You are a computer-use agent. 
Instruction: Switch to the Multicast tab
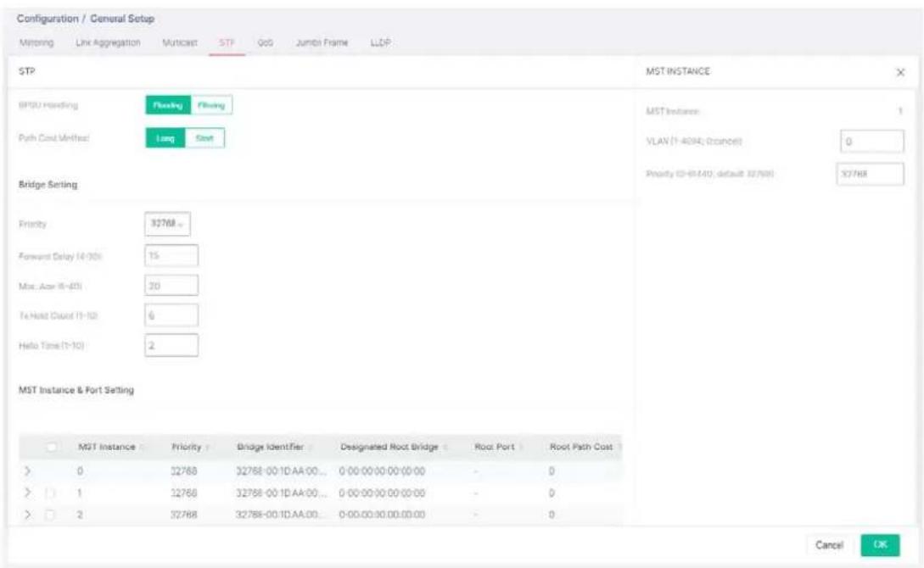click(180, 42)
